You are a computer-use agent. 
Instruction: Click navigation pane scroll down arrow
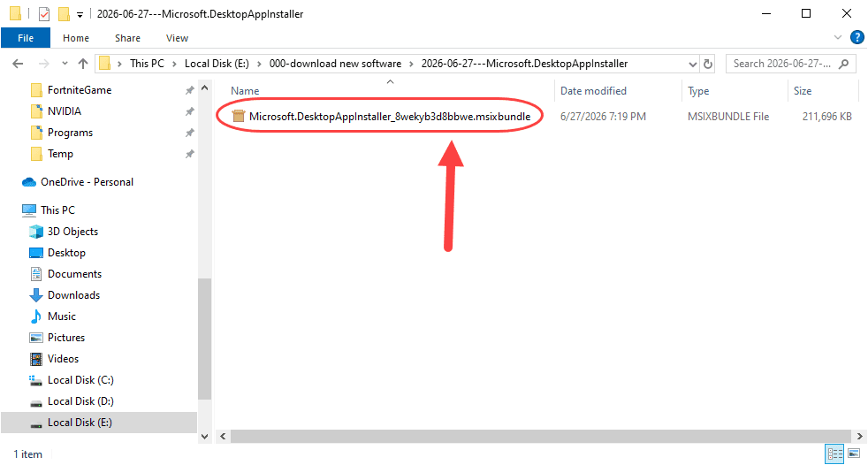(204, 437)
